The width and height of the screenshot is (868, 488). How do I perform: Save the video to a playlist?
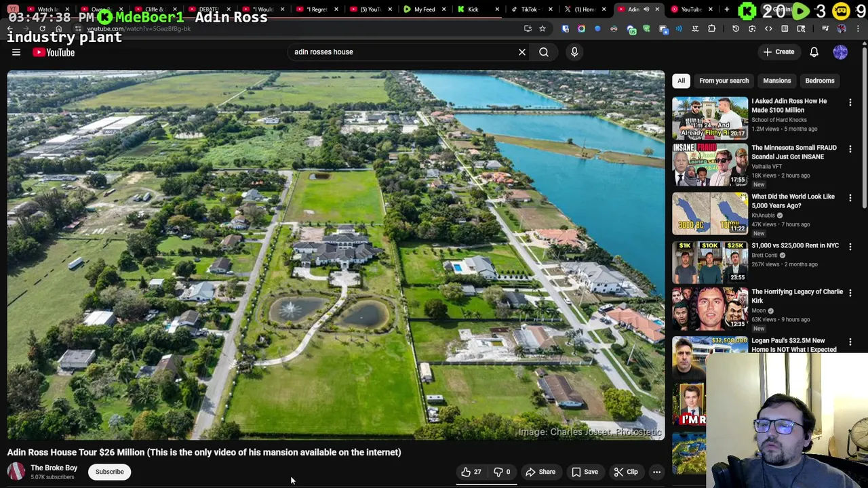[585, 472]
